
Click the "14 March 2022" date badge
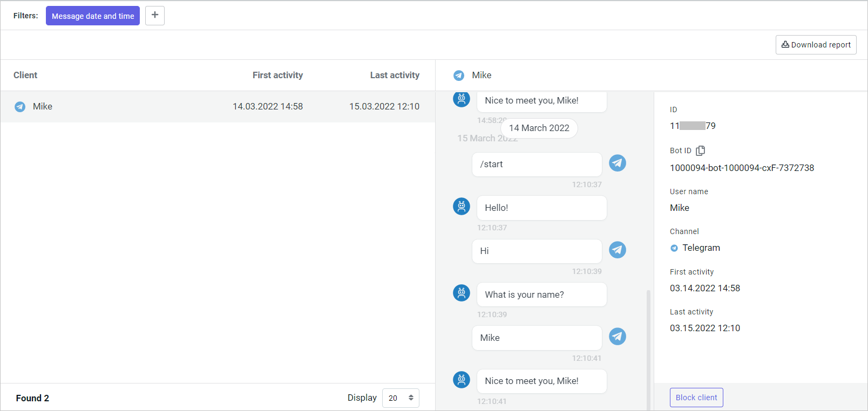click(x=539, y=128)
